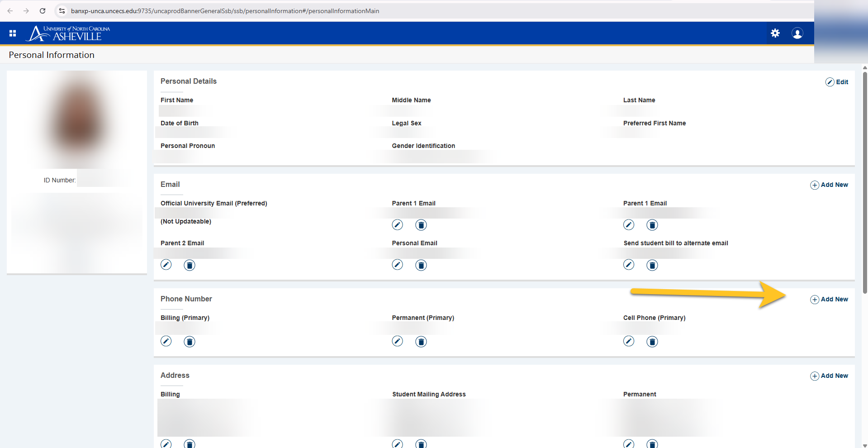Viewport: 868px width, 448px height.
Task: Add New entry in Phone Number section
Action: point(829,299)
